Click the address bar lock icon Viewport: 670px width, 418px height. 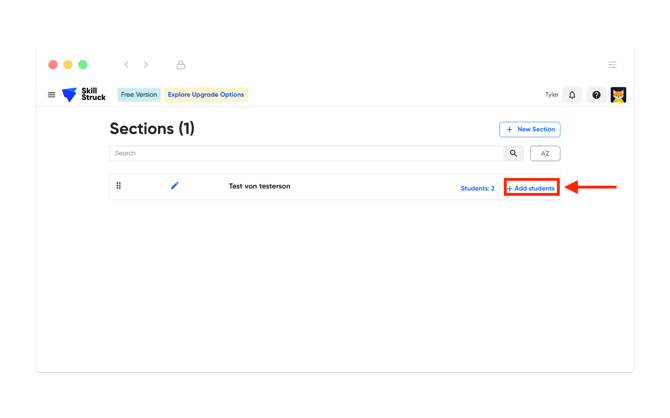181,65
